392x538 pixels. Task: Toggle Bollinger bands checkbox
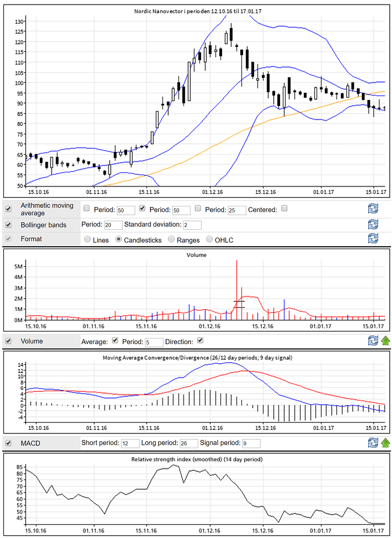(x=9, y=225)
